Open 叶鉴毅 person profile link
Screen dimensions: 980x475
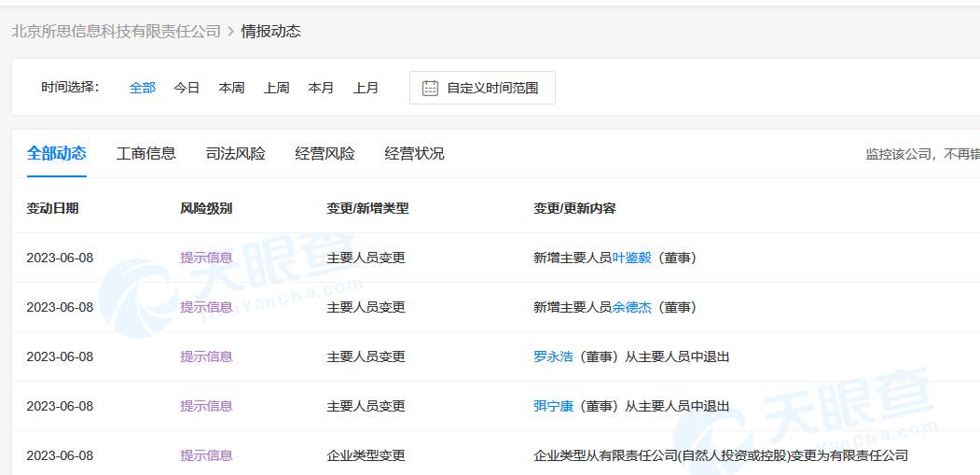click(631, 258)
